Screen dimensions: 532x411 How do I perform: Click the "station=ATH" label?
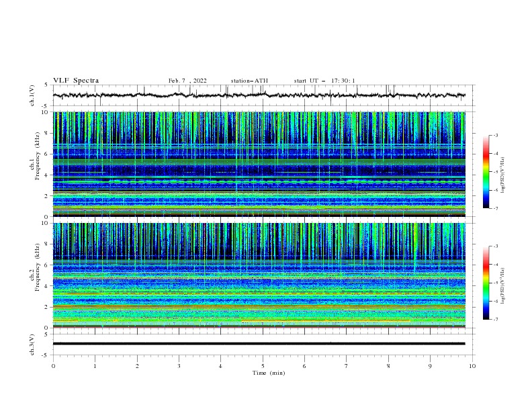[249, 81]
